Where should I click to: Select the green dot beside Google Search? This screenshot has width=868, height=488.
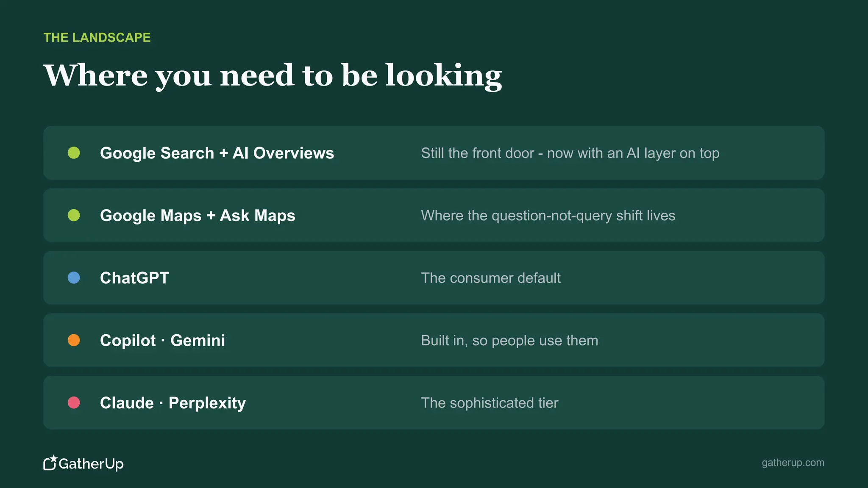74,153
